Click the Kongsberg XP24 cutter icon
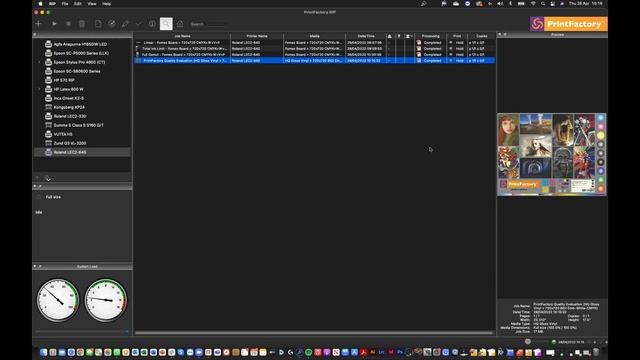 [x=49, y=107]
